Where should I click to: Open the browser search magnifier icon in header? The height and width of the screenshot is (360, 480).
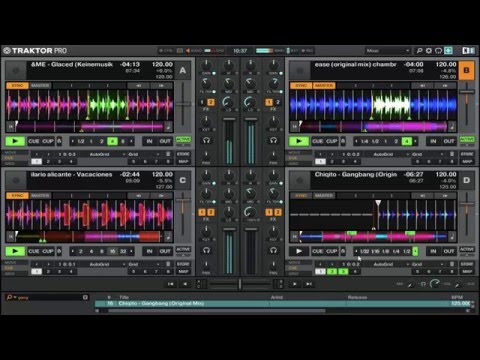pyautogui.click(x=419, y=51)
